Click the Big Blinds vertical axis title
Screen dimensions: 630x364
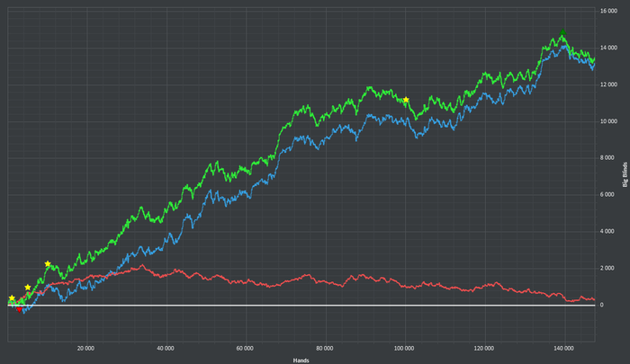[625, 174]
